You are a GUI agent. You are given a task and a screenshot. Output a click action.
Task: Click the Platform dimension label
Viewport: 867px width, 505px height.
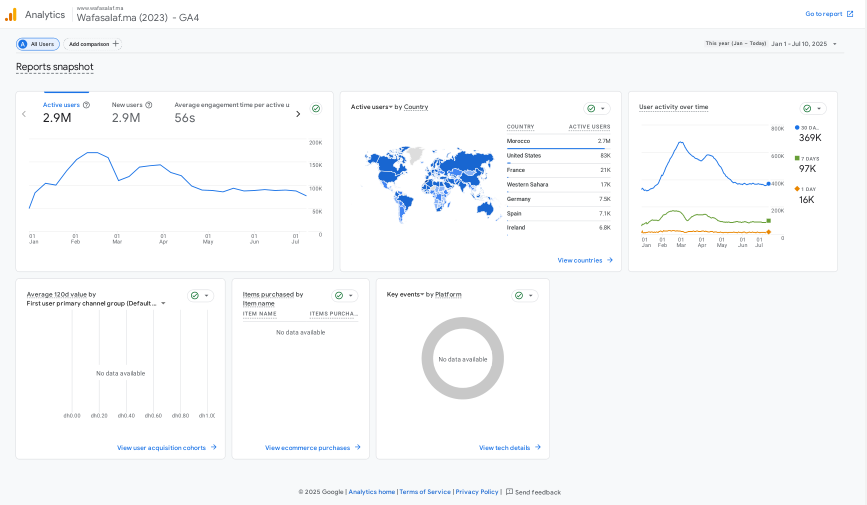(x=448, y=294)
